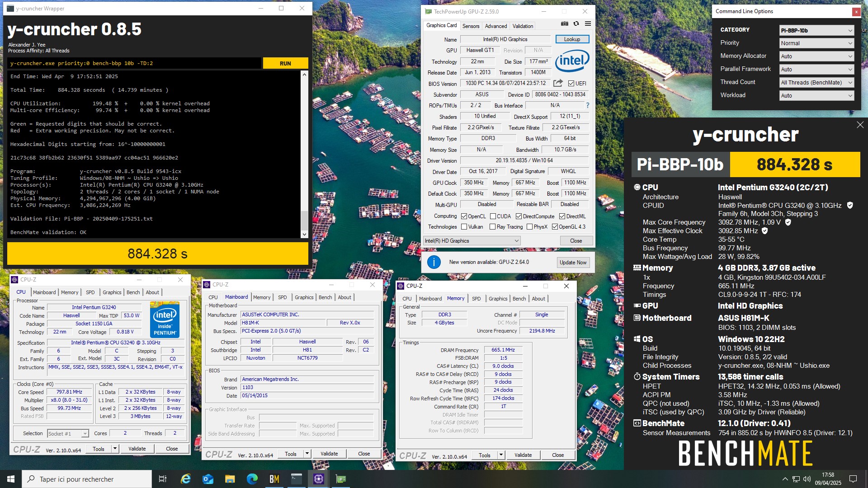Toggle the OpenGL 4.3 checkbox
Image resolution: width=868 pixels, height=488 pixels.
[x=555, y=227]
